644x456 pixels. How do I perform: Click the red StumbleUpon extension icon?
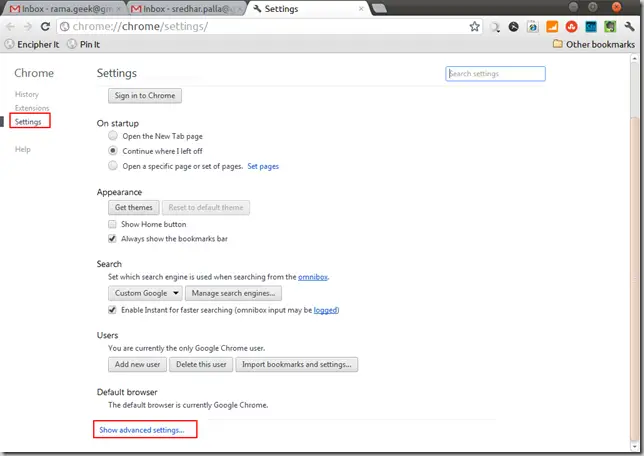(571, 27)
